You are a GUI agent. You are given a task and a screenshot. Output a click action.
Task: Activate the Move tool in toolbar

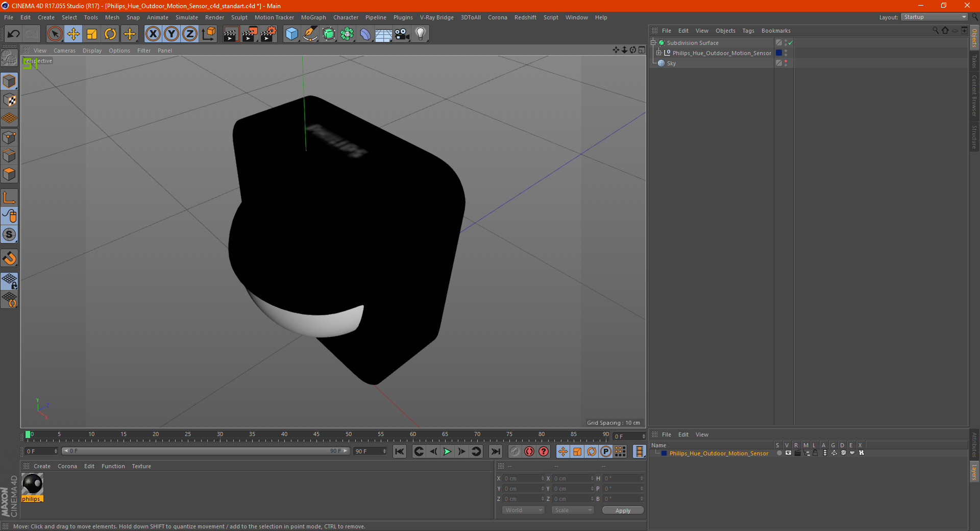(x=73, y=34)
